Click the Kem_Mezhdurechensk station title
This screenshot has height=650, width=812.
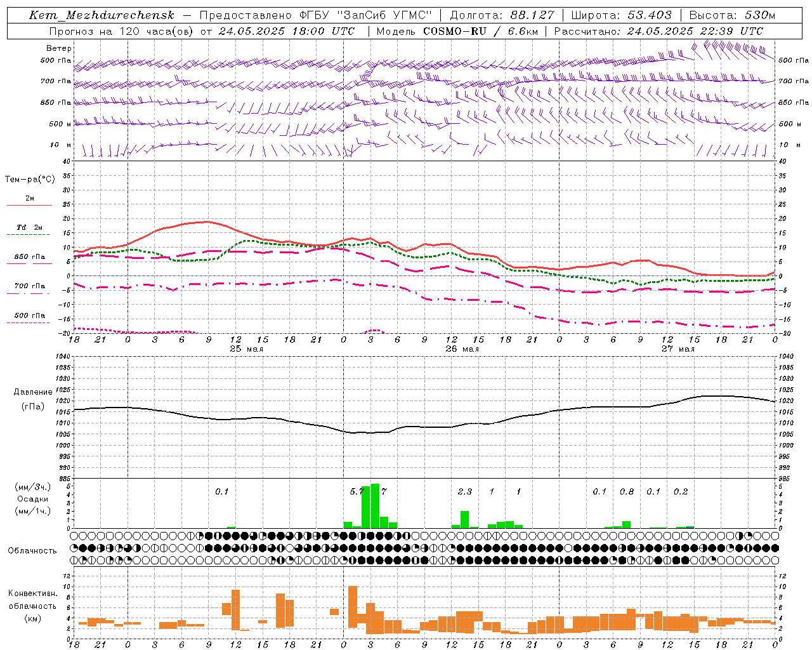pyautogui.click(x=101, y=15)
